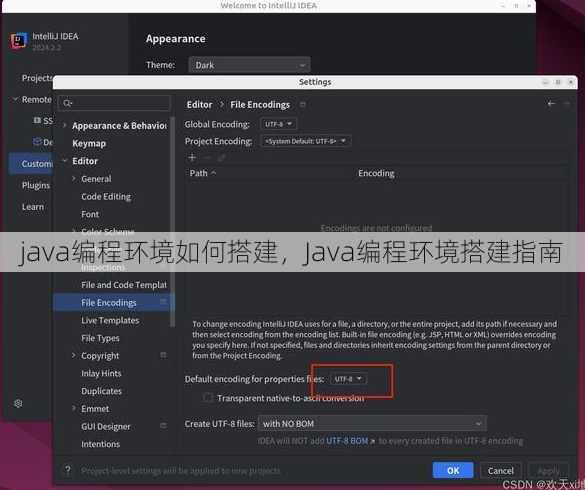Open Keymap settings page

point(89,143)
